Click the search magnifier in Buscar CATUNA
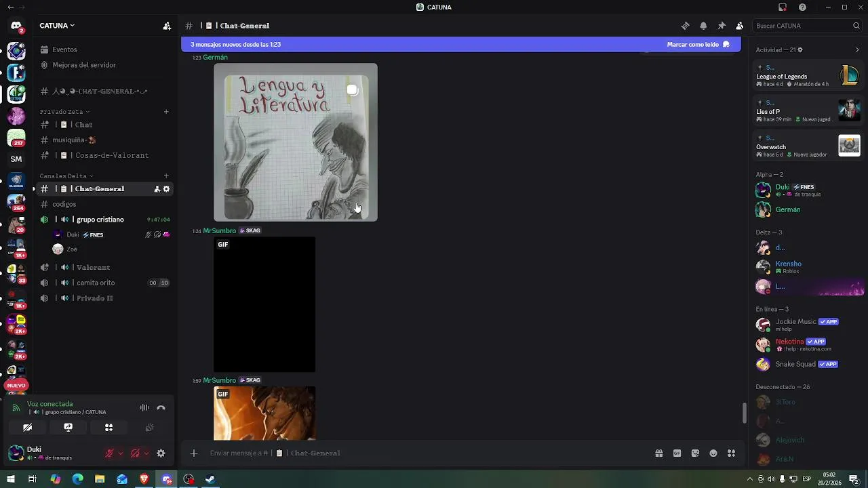Screen dimensions: 868x488 tap(856, 26)
